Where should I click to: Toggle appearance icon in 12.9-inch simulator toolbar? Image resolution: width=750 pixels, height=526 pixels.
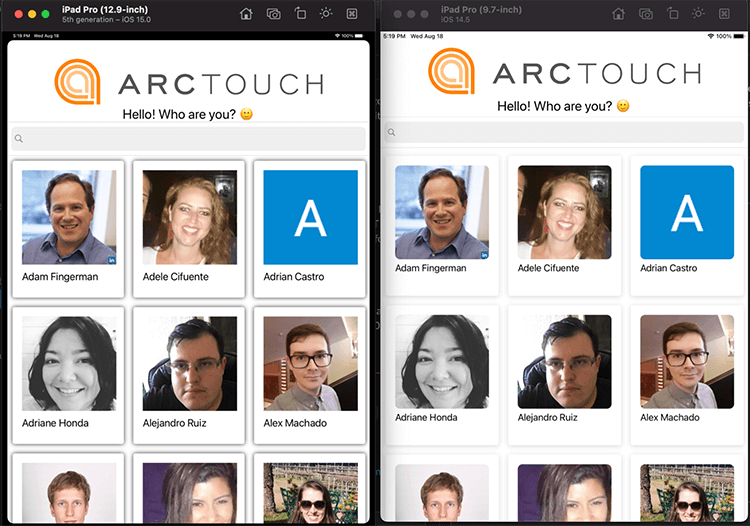point(326,13)
